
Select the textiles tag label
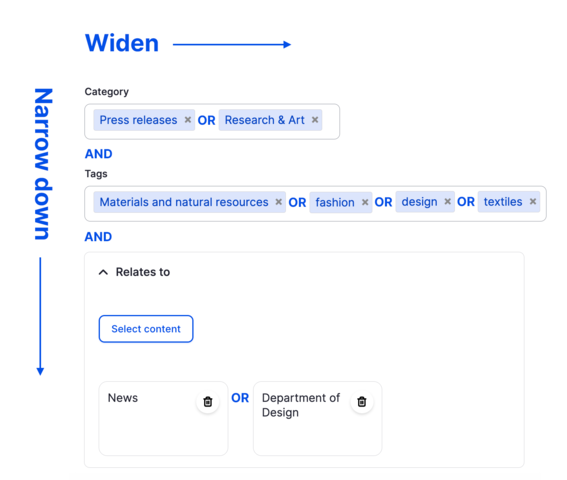pos(503,201)
